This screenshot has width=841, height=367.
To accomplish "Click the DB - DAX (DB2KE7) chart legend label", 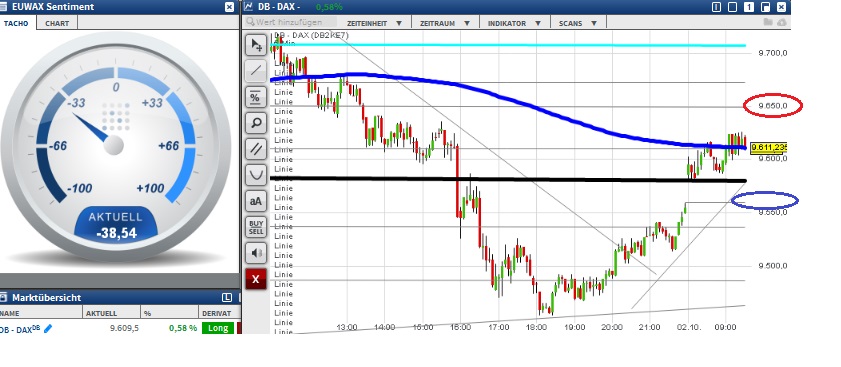I will click(x=312, y=35).
